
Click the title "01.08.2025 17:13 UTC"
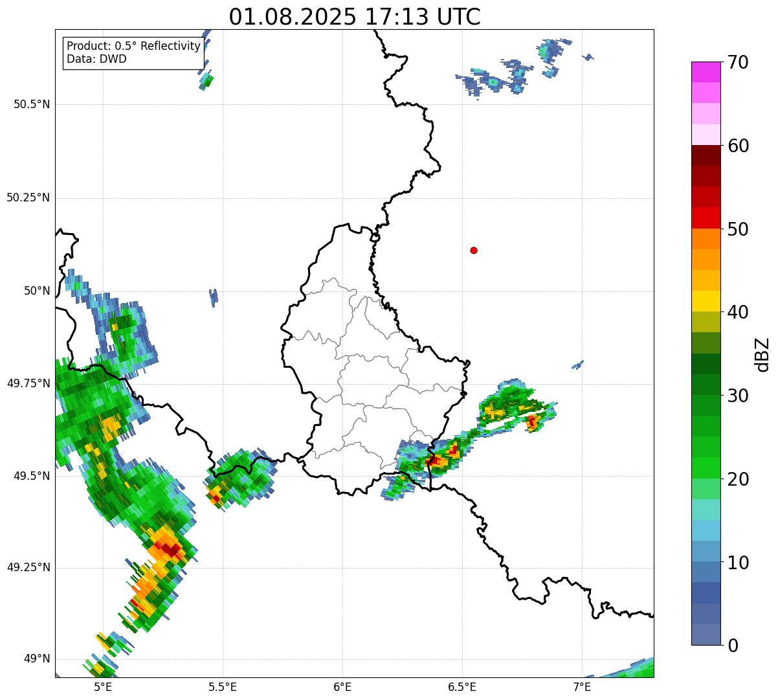click(x=355, y=17)
